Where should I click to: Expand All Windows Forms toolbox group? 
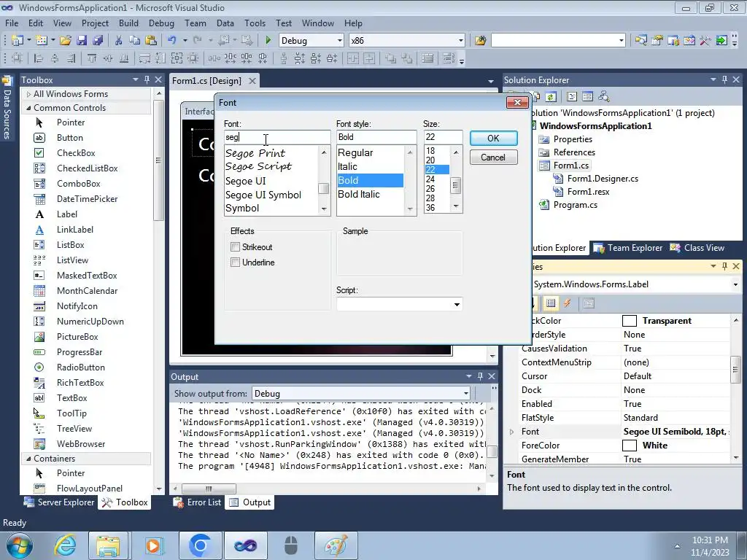pos(28,94)
